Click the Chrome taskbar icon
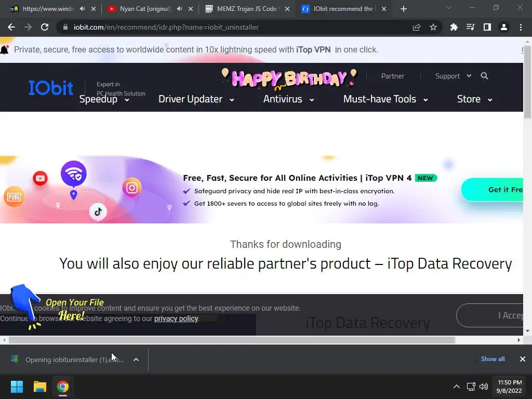 62,387
